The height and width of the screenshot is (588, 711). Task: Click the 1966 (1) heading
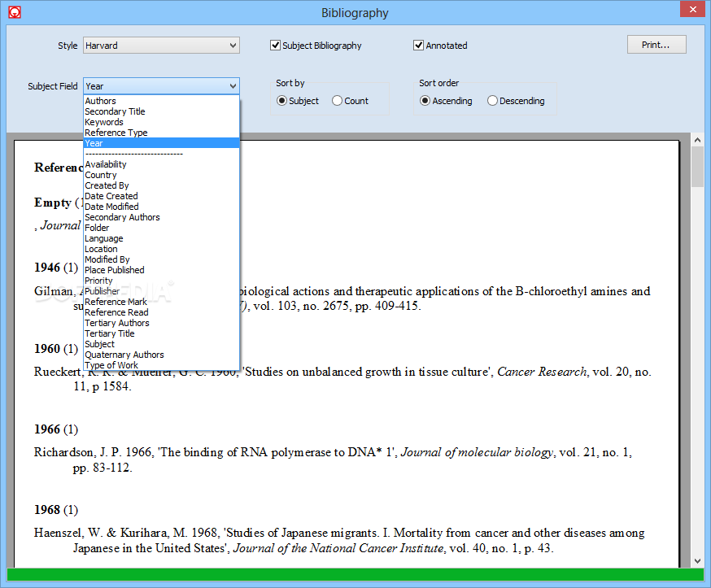tap(56, 429)
